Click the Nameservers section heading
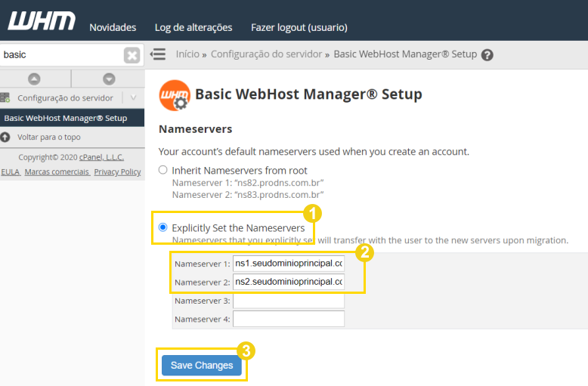The image size is (588, 386). 196,129
